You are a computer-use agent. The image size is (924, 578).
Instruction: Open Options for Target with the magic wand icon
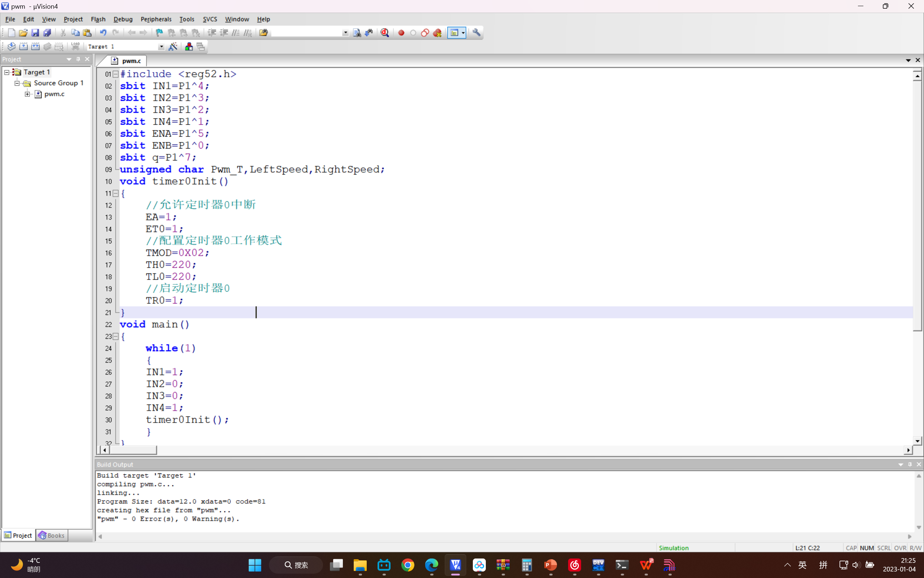click(173, 47)
